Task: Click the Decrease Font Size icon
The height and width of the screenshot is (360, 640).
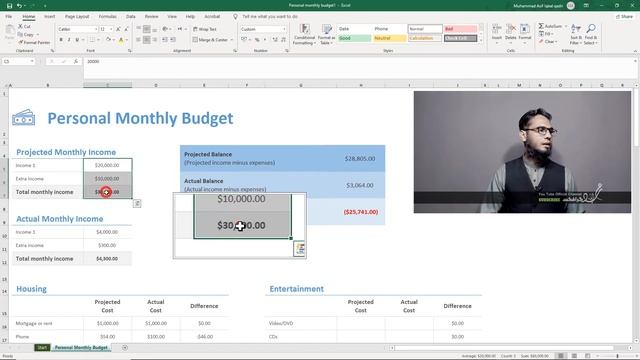Action: coord(126,29)
